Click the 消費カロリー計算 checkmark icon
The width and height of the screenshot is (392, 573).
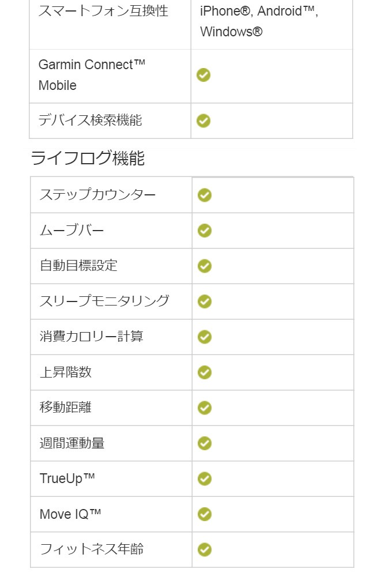[205, 337]
